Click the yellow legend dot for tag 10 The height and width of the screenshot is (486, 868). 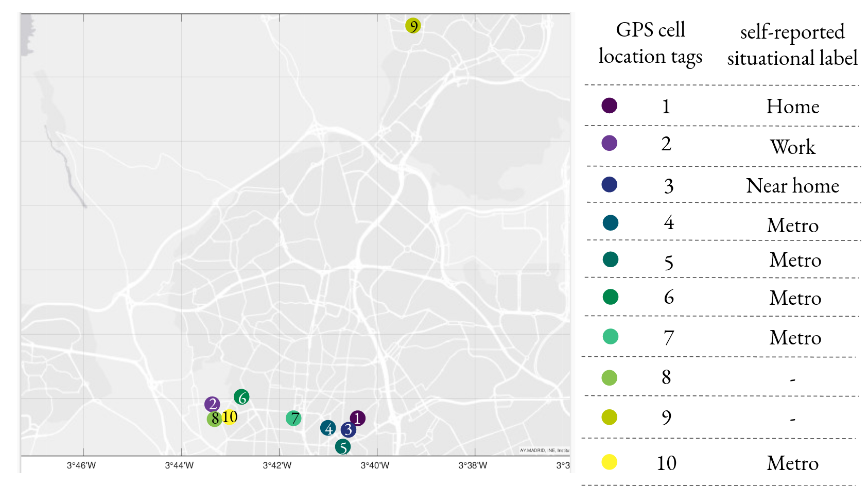(610, 462)
